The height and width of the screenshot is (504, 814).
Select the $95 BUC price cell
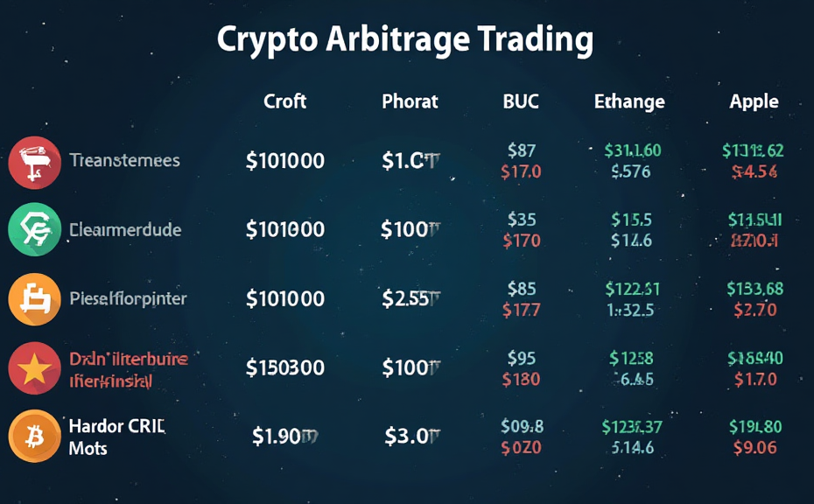[x=522, y=358]
